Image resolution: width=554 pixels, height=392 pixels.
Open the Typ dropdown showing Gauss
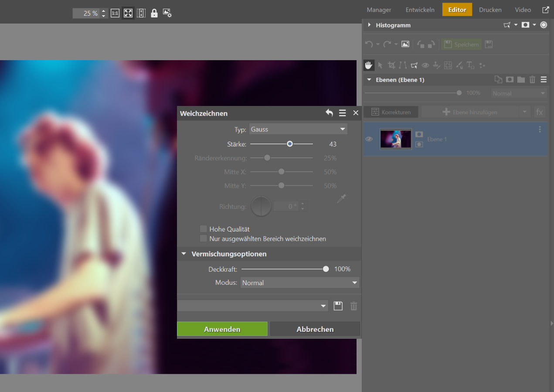298,129
